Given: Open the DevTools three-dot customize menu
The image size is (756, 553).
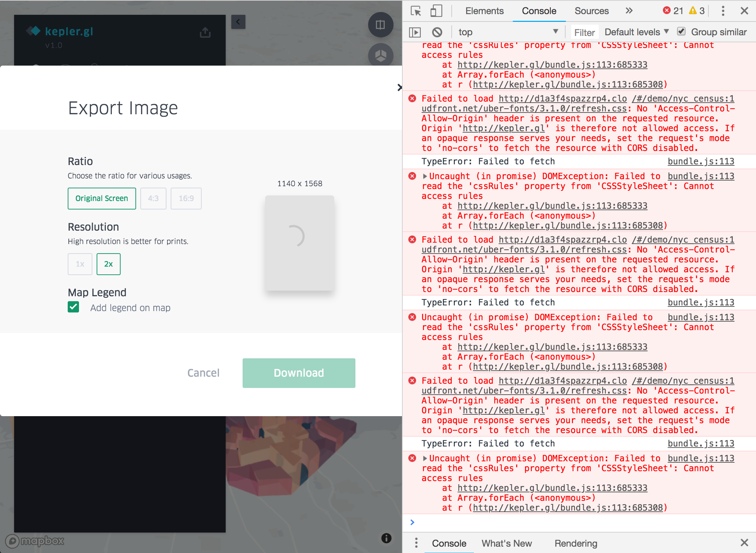Looking at the screenshot, I should (723, 11).
